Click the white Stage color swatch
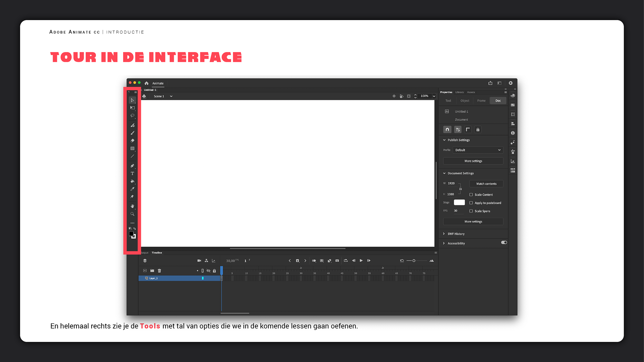 click(459, 202)
